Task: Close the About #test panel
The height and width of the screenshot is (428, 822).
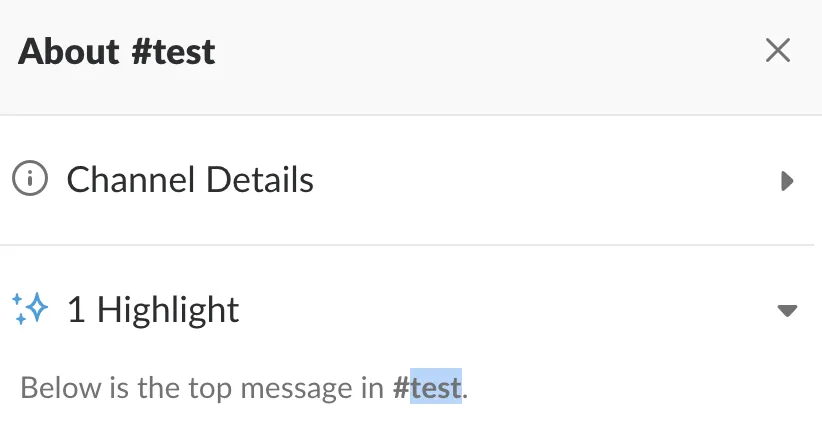Action: tap(777, 50)
